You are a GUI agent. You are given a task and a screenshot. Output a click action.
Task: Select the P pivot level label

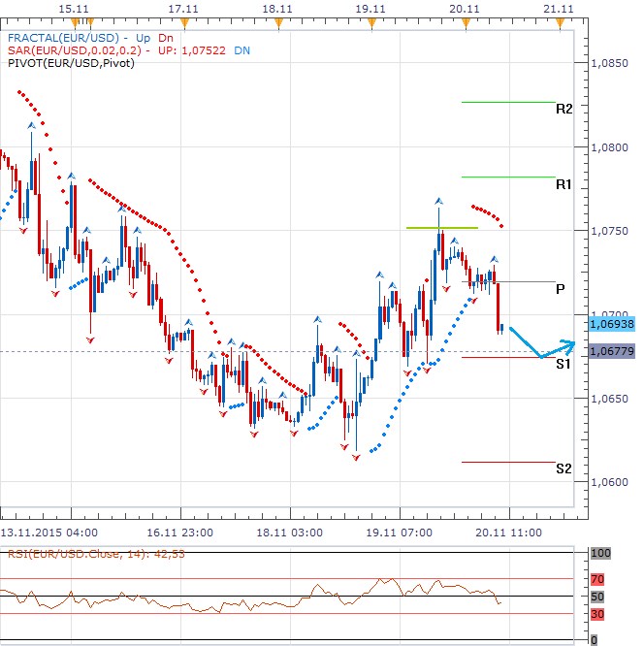tap(561, 289)
